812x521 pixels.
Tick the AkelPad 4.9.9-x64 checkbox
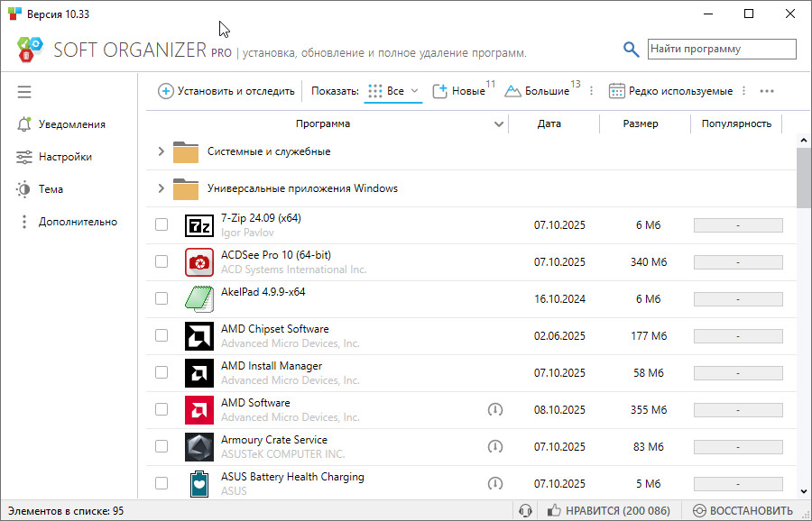point(161,298)
